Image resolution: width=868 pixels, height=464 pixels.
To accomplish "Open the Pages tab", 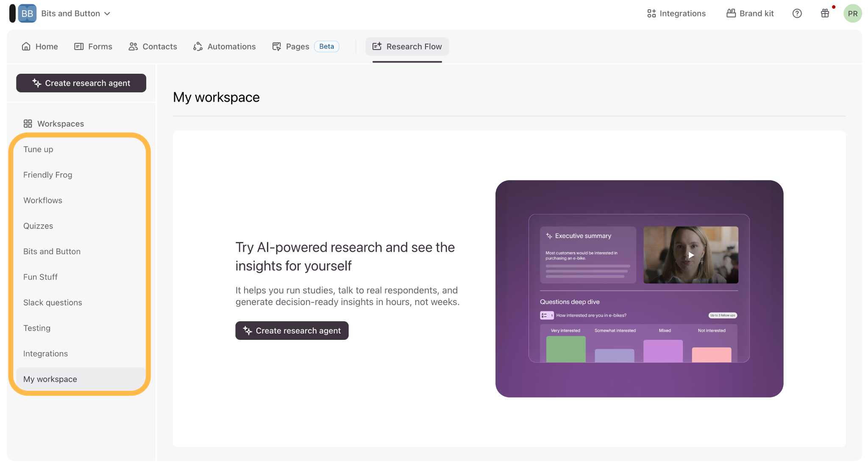I will point(291,47).
